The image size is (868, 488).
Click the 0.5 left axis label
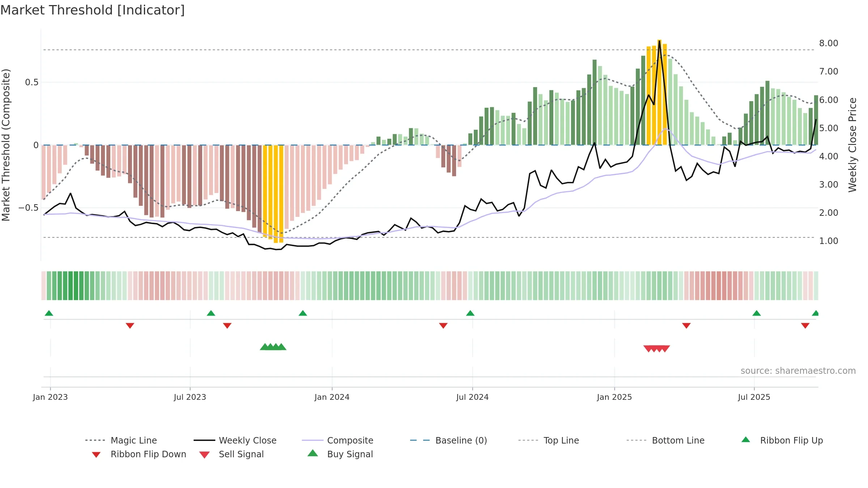32,82
